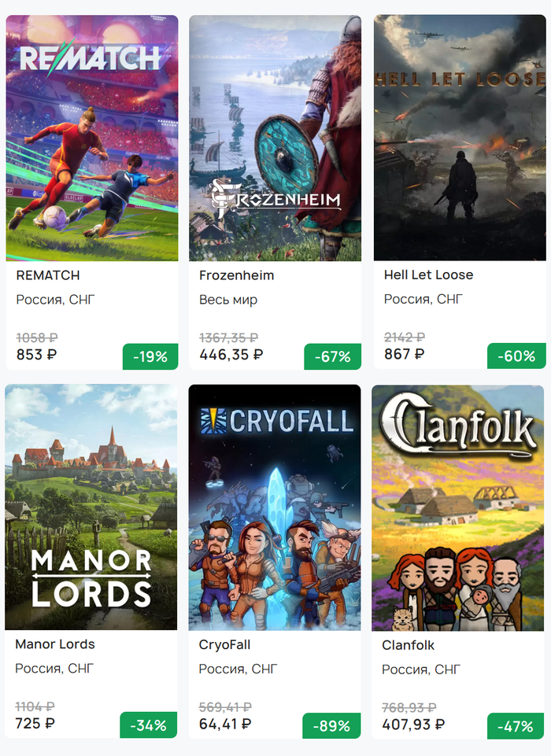The height and width of the screenshot is (756, 551).
Task: Open the REMATCH title link
Action: click(x=48, y=275)
